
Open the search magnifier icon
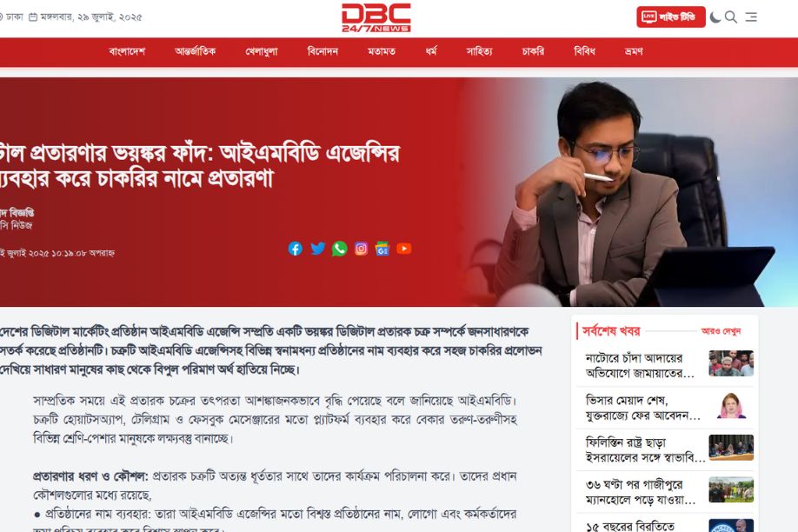tap(731, 17)
